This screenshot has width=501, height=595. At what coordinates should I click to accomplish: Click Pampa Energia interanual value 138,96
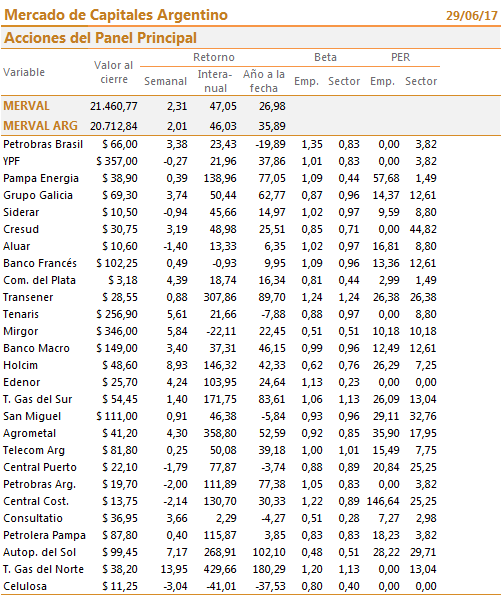point(220,178)
